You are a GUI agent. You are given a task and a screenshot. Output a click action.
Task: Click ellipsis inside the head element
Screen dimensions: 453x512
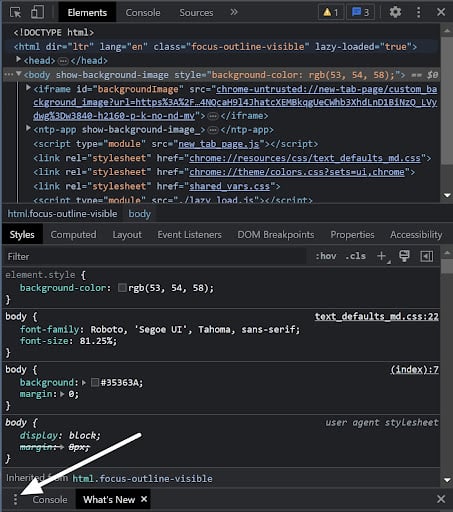pos(63,61)
